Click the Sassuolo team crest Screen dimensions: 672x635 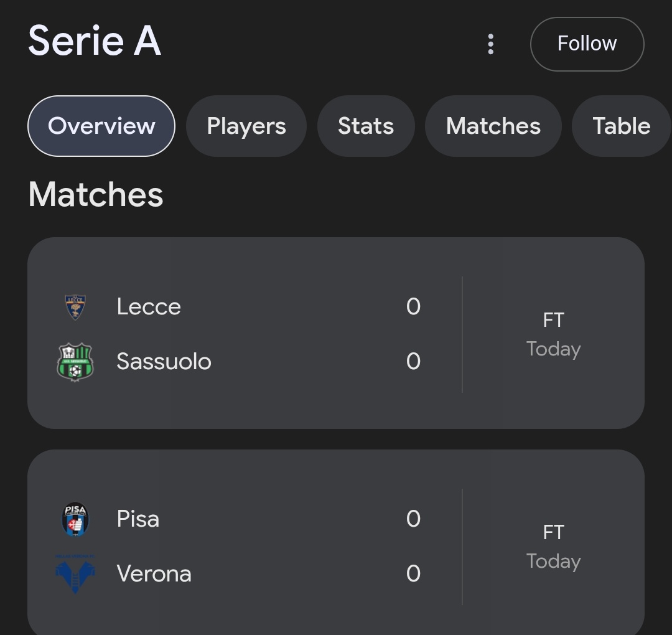75,362
